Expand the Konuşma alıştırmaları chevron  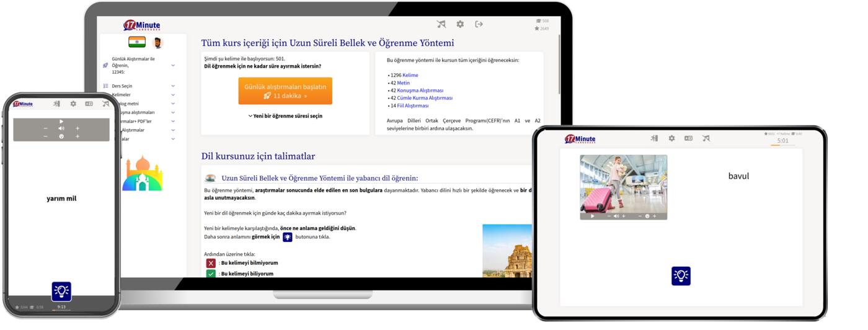173,112
